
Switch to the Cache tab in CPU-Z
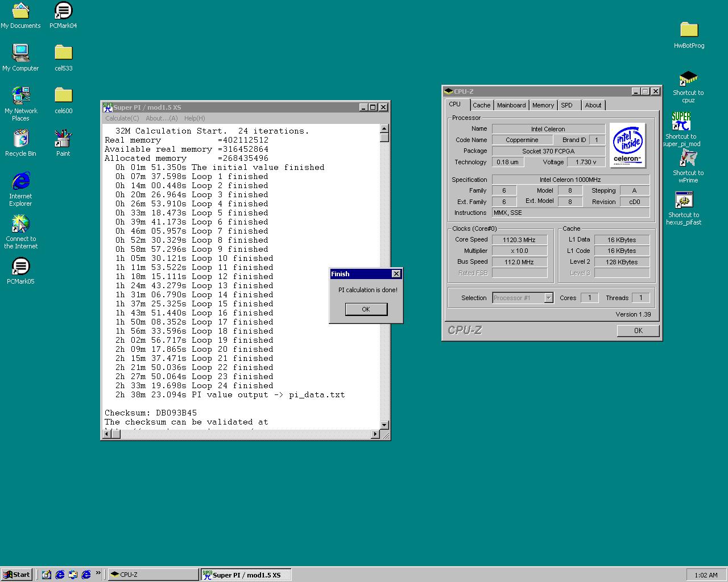click(481, 105)
